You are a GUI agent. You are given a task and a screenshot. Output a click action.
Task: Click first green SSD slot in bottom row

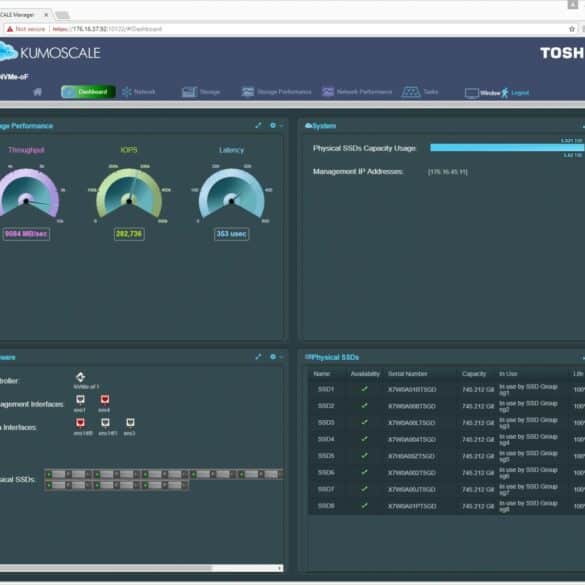point(49,485)
